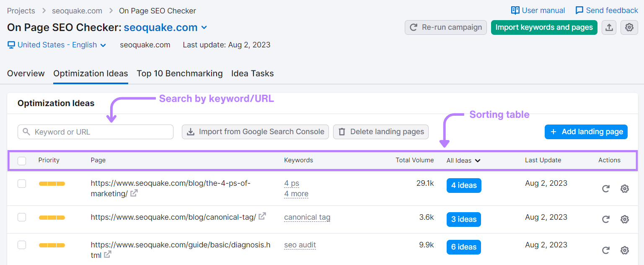
Task: Open United States - English location dropdown
Action: click(57, 45)
